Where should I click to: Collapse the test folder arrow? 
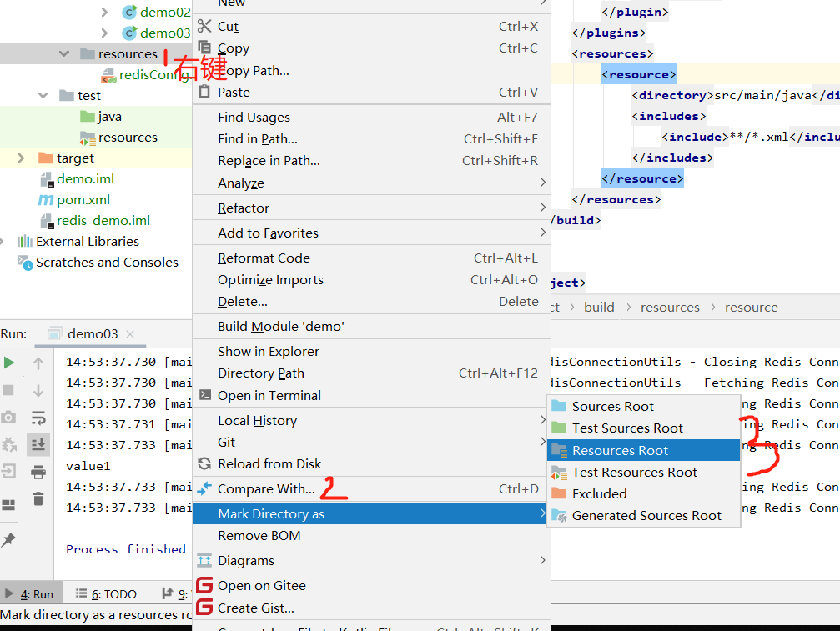(44, 95)
